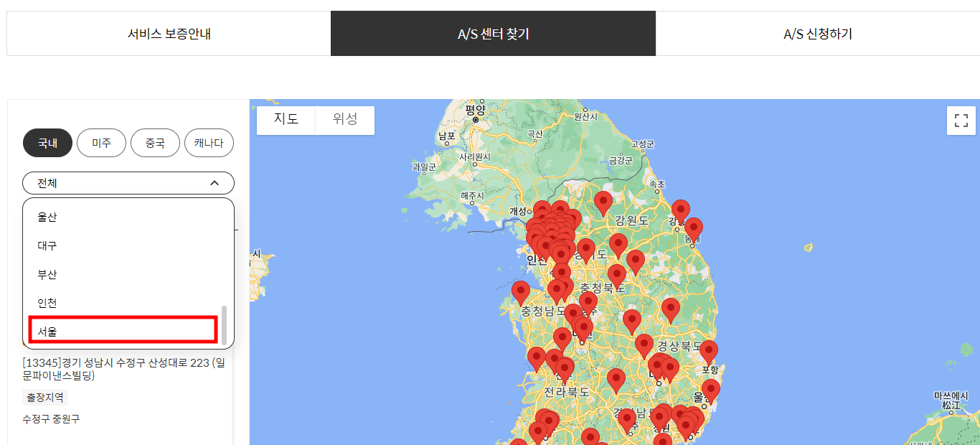This screenshot has height=445, width=980.
Task: Click the 평양 city label on map
Action: tap(475, 109)
